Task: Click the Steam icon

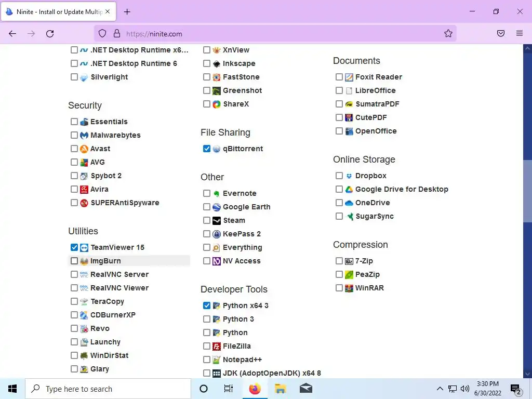Action: (217, 220)
